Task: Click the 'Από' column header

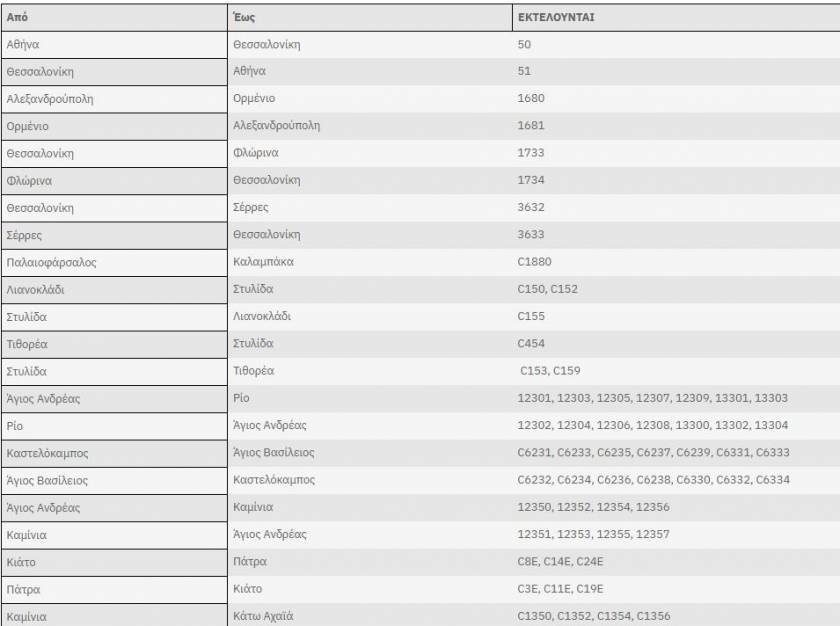Action: pyautogui.click(x=17, y=17)
